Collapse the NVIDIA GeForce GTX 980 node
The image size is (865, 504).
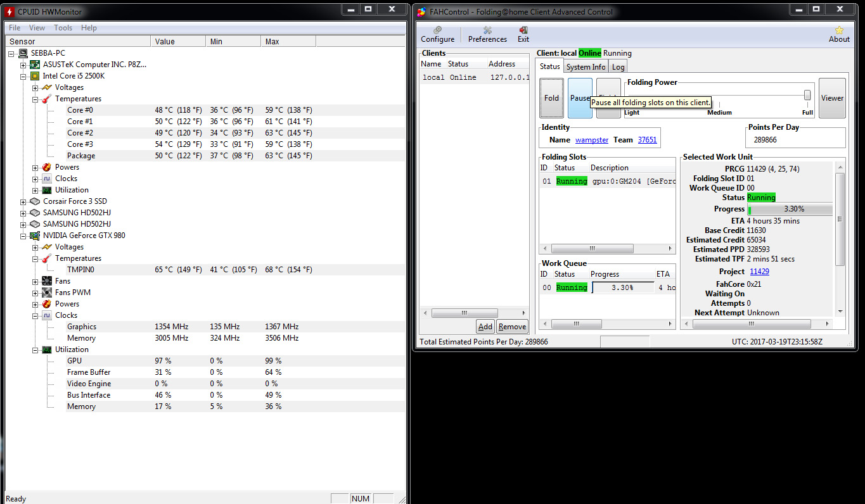(x=23, y=236)
